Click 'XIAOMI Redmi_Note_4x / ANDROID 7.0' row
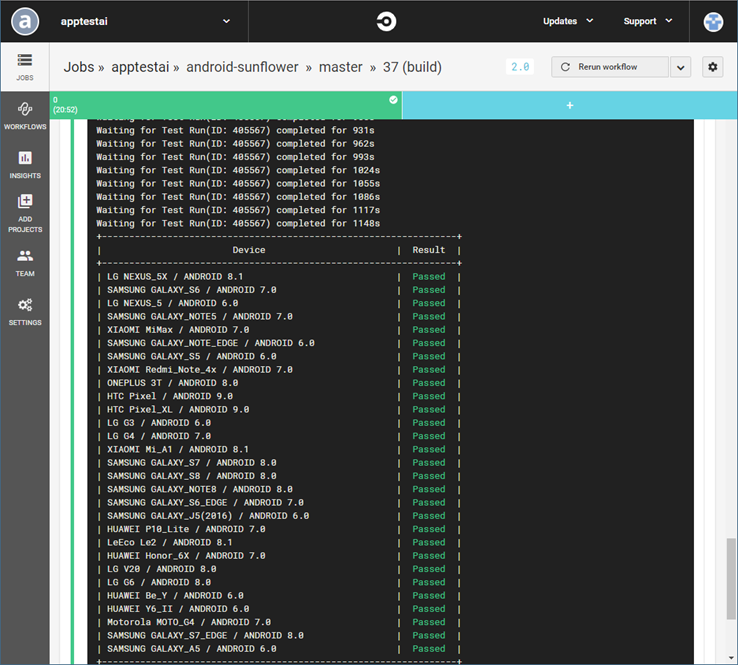Image resolution: width=738 pixels, height=665 pixels. [279, 369]
